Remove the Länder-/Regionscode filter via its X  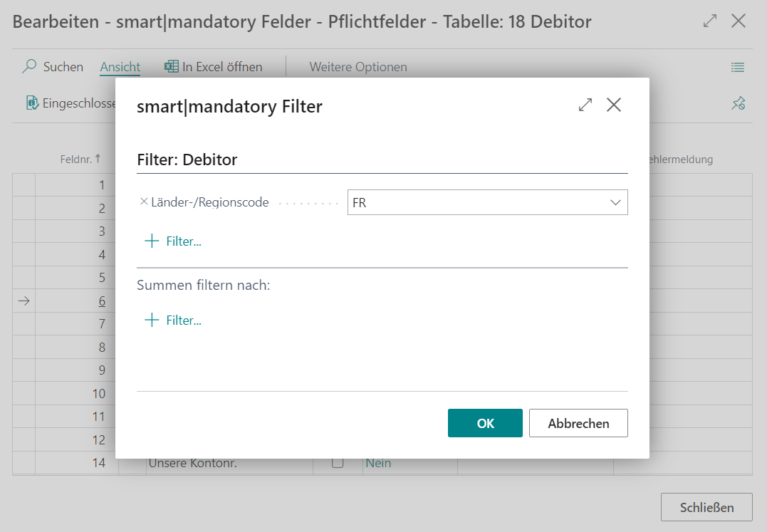click(142, 202)
